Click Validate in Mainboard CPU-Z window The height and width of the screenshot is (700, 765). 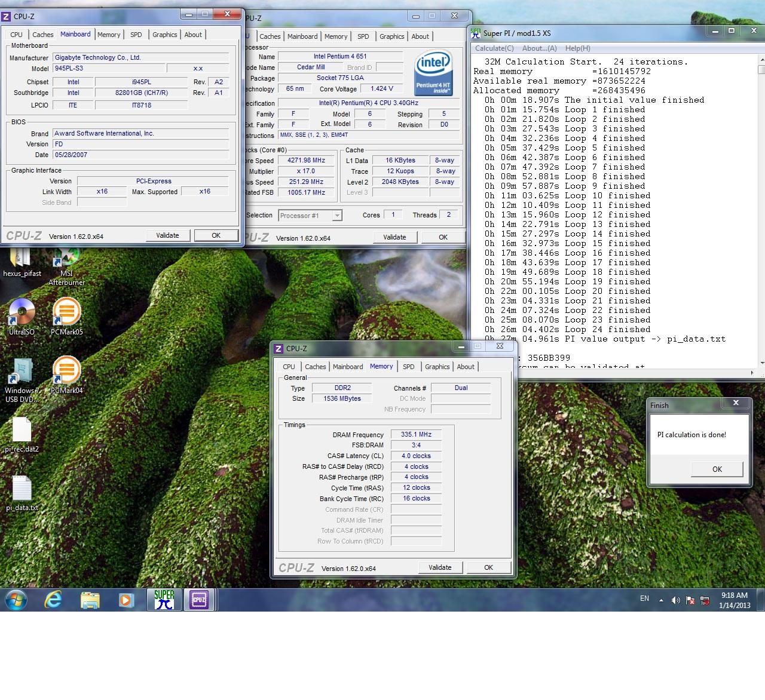coord(167,235)
